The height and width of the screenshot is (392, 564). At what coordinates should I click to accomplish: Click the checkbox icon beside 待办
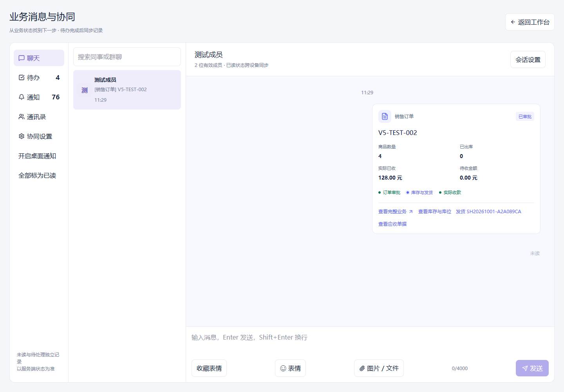click(22, 77)
